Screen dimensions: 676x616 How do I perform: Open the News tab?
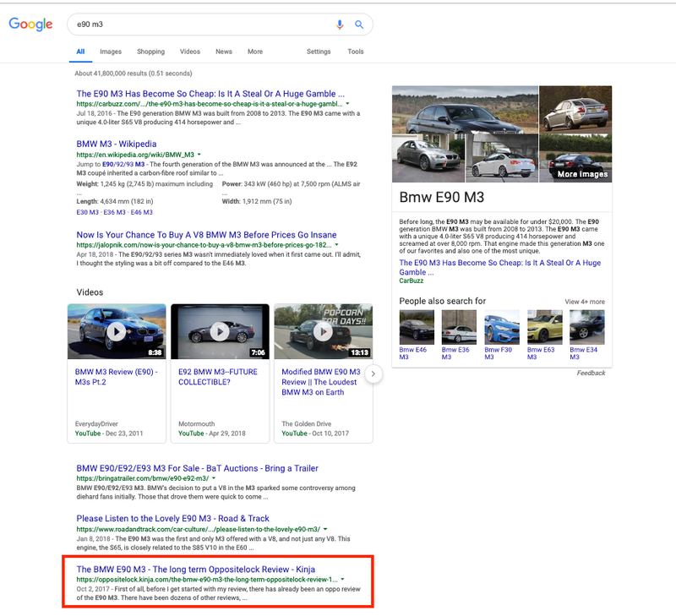(x=224, y=52)
